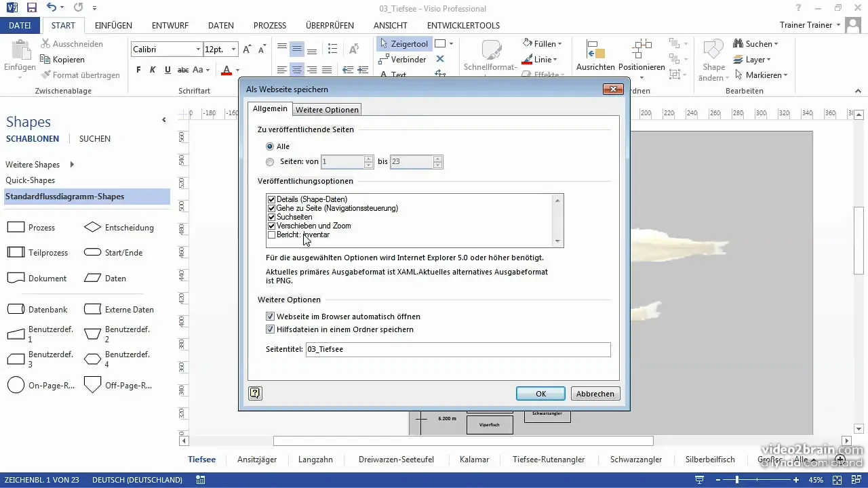Open the Weitere Optionen dialog tab

point(328,109)
